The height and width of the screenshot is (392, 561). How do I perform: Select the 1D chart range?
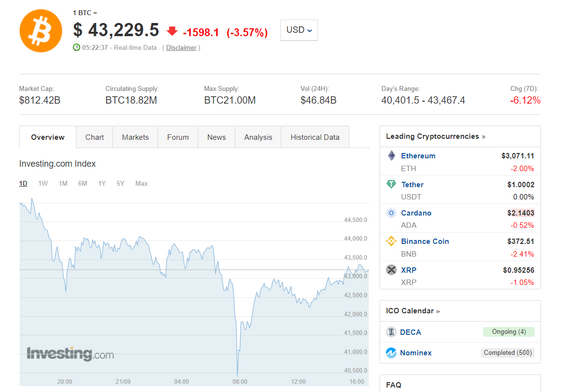pyautogui.click(x=23, y=183)
